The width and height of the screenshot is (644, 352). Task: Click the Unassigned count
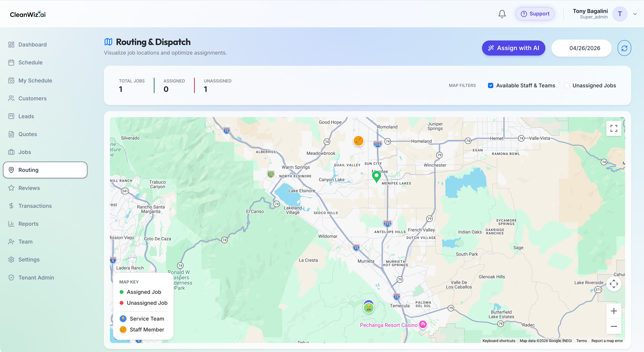click(206, 89)
